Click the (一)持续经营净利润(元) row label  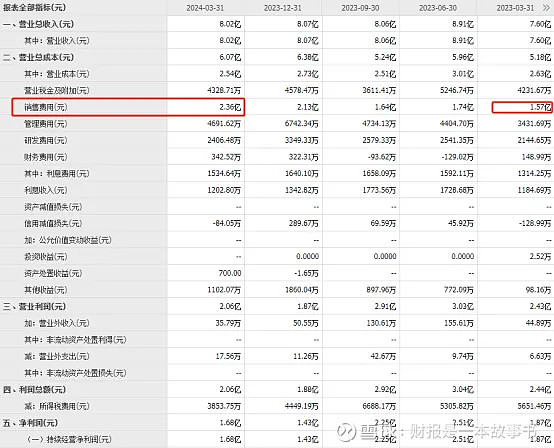[69, 440]
